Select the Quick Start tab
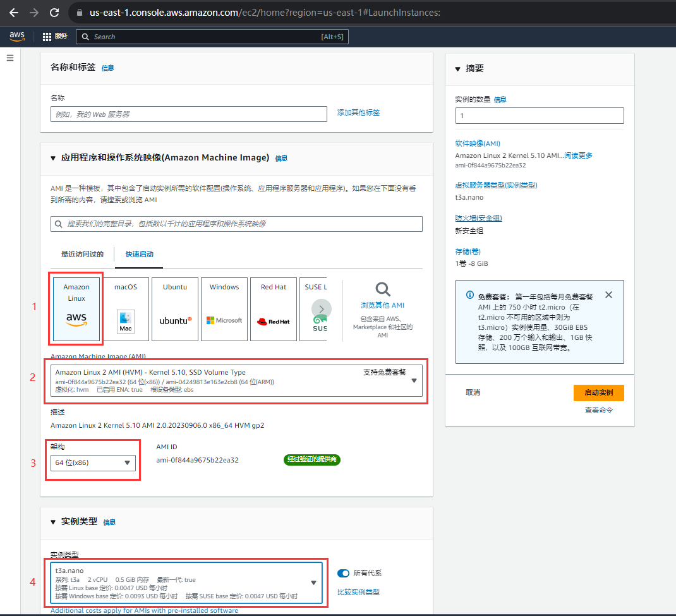 point(140,254)
